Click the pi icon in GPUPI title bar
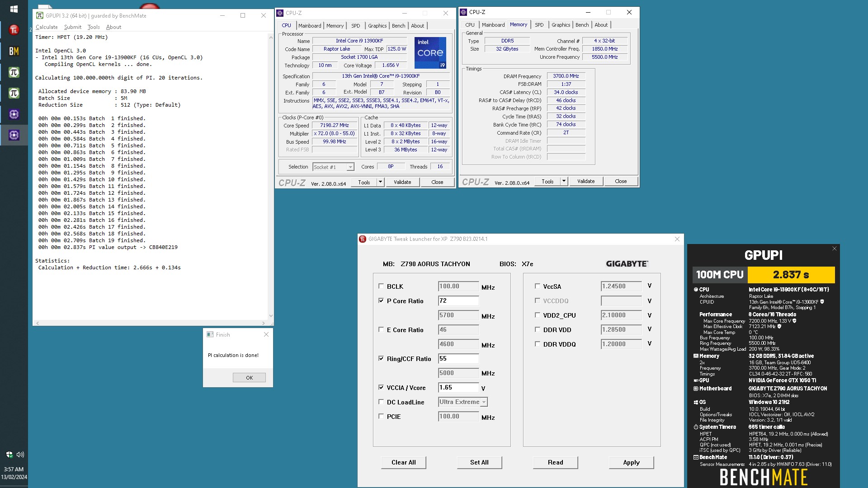Viewport: 868px width, 488px height. point(40,15)
